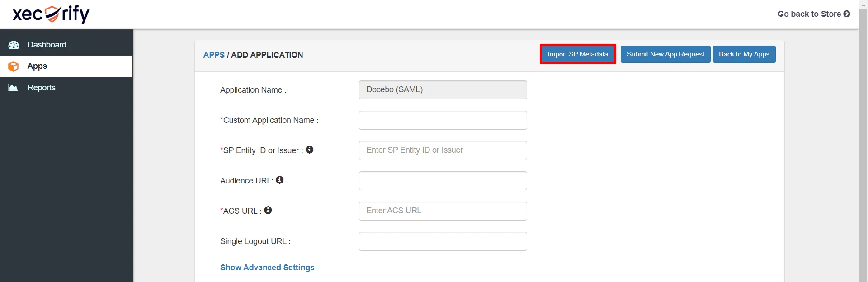Click the Dashboard gauge icon
868x282 pixels.
[14, 45]
